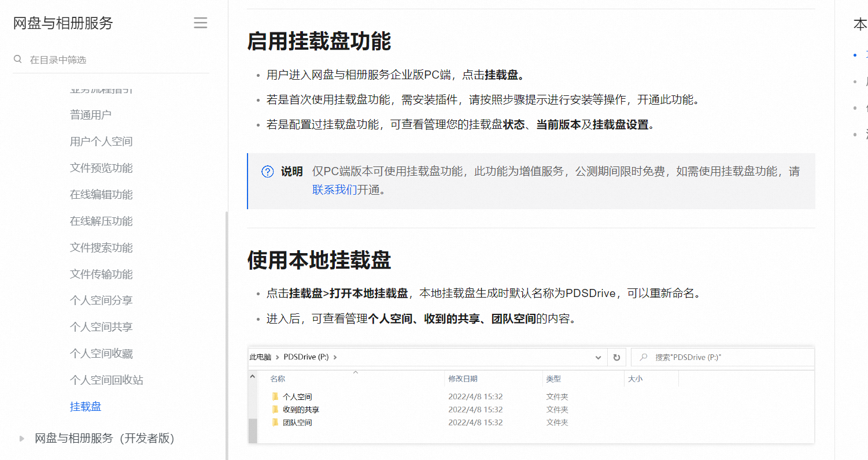Select the 团队空间 folder name

click(x=297, y=422)
